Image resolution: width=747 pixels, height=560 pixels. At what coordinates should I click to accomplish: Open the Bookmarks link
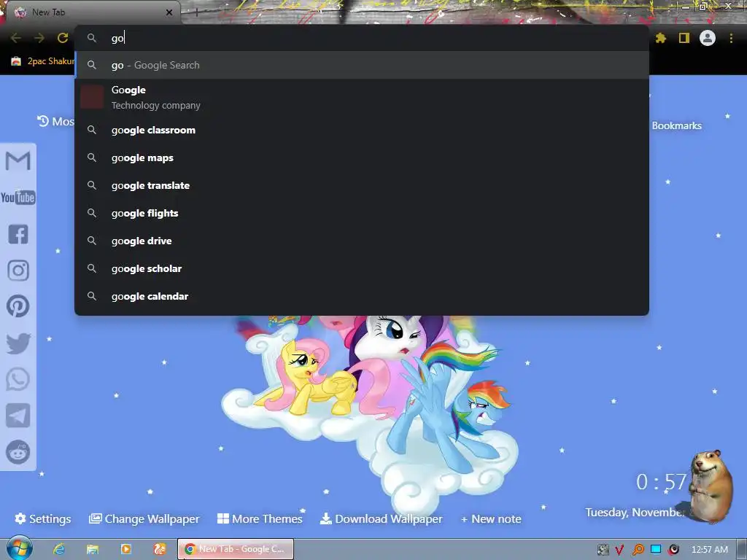(676, 125)
